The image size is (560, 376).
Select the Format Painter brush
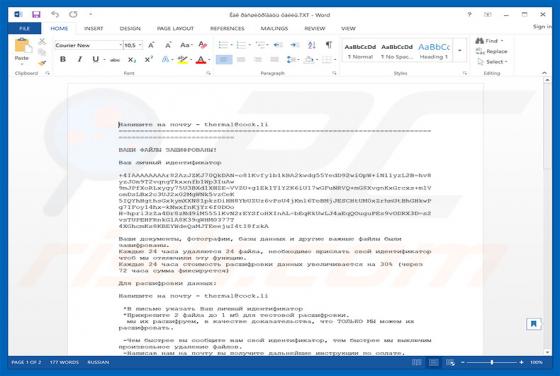[x=42, y=63]
